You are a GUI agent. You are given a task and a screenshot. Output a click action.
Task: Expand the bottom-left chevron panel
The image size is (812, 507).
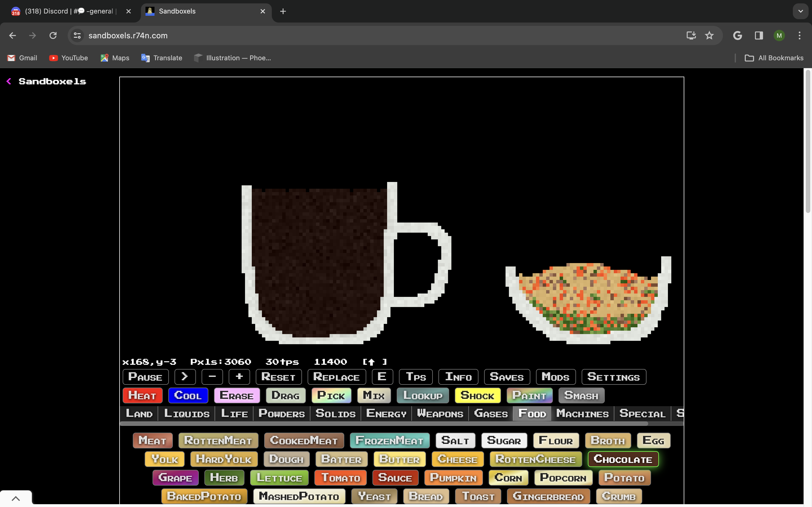click(16, 498)
